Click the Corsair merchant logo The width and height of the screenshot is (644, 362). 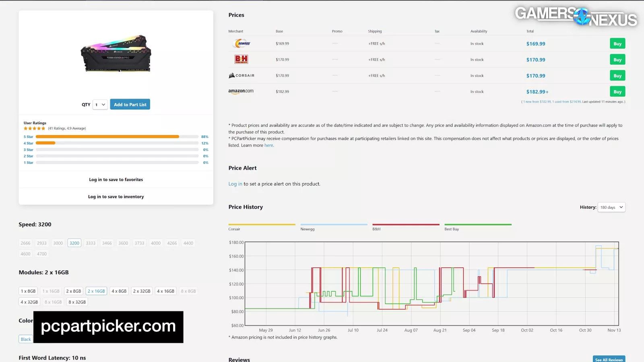[242, 76]
